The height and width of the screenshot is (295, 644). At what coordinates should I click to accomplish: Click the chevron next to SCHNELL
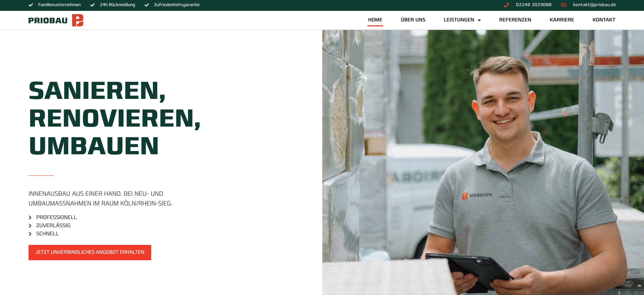point(30,234)
